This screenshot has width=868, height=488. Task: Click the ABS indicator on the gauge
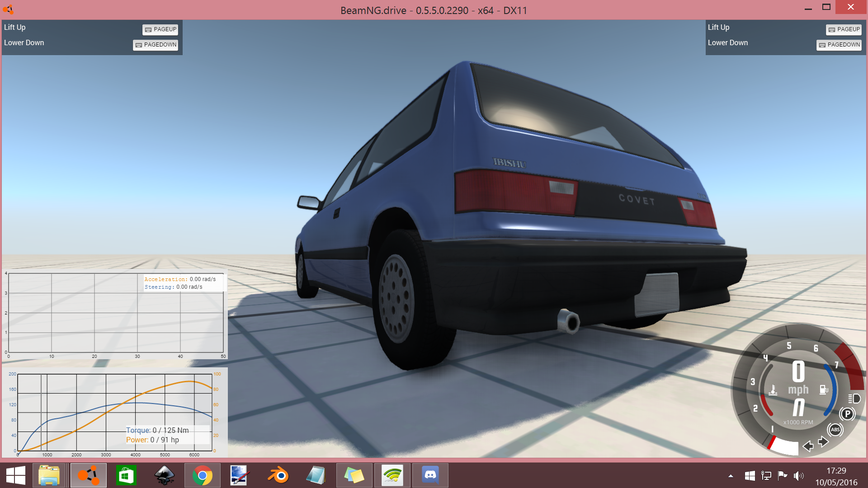click(835, 430)
